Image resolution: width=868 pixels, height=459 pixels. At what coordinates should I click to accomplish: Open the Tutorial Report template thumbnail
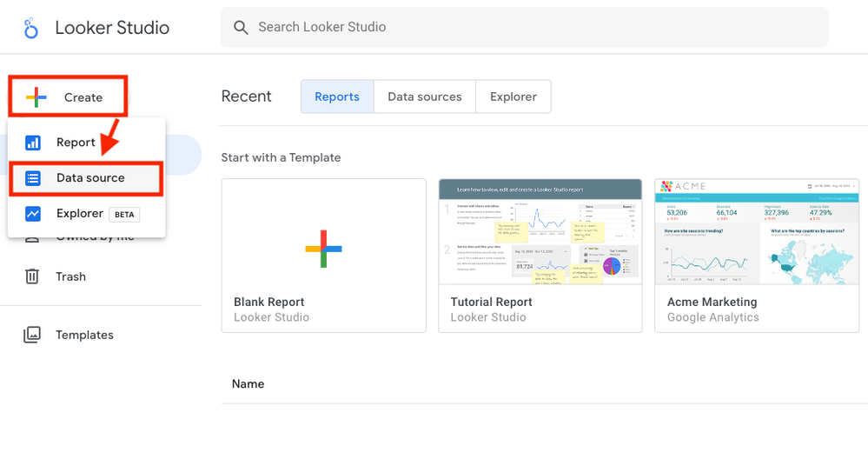coord(540,232)
